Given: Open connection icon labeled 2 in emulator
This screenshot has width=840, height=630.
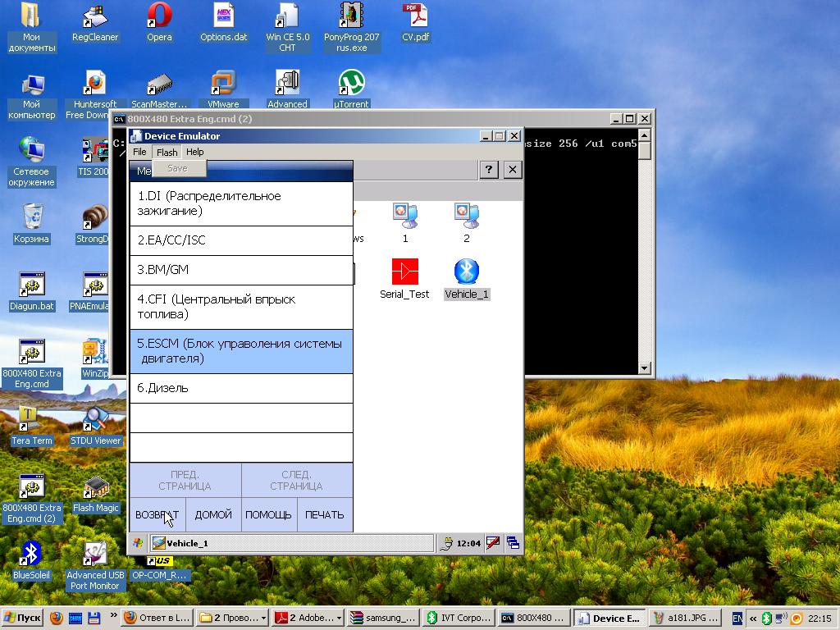Looking at the screenshot, I should [467, 223].
